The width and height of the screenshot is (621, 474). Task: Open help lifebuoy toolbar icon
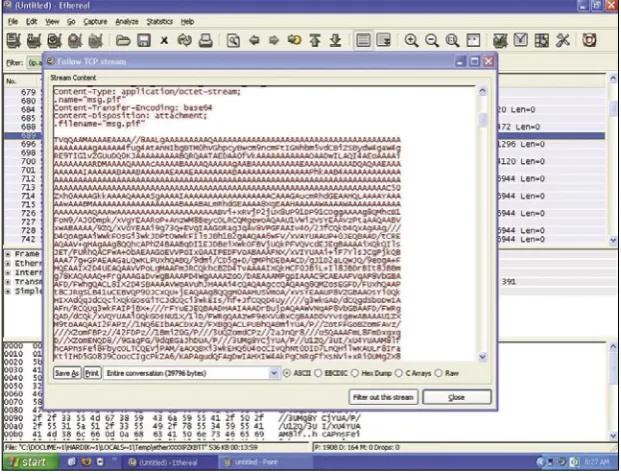[x=589, y=40]
